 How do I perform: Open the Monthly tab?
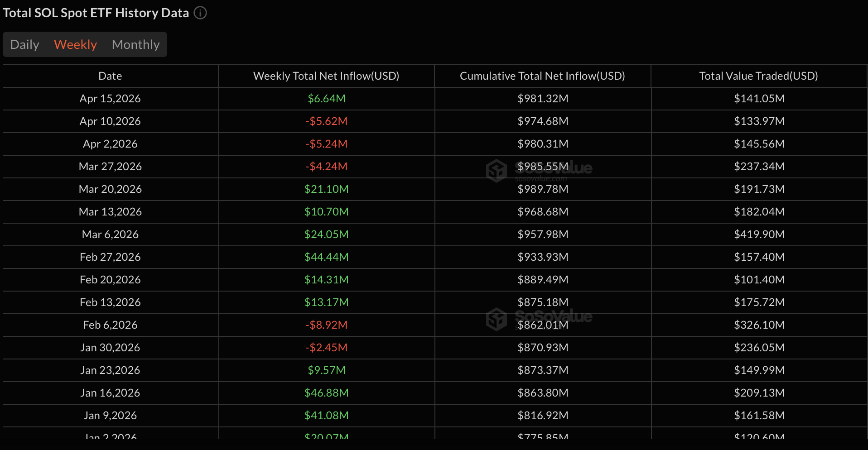click(135, 44)
